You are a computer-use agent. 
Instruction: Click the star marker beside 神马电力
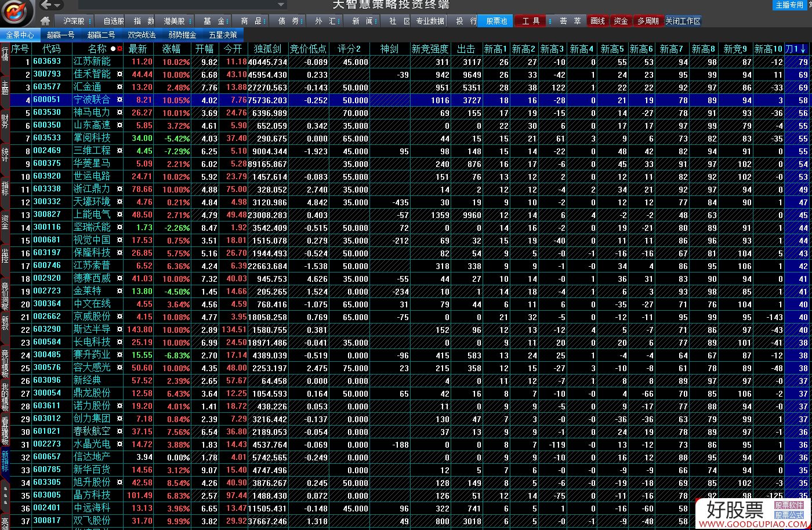click(x=119, y=112)
